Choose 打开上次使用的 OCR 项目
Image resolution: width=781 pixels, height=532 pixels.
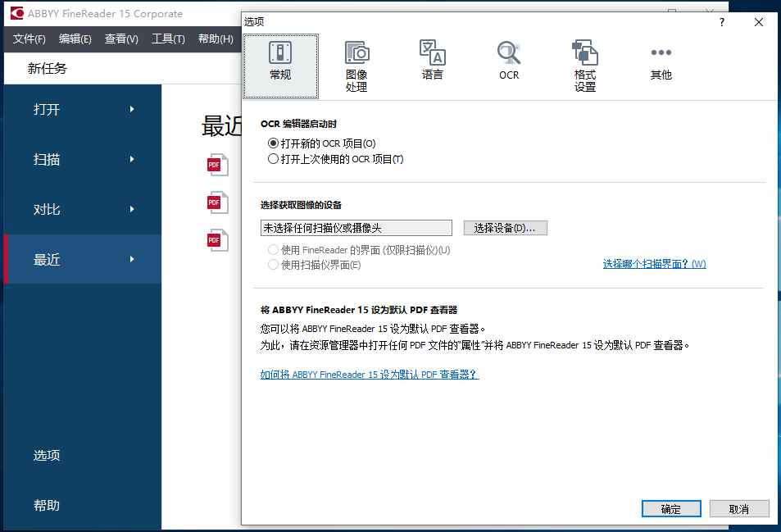[273, 159]
